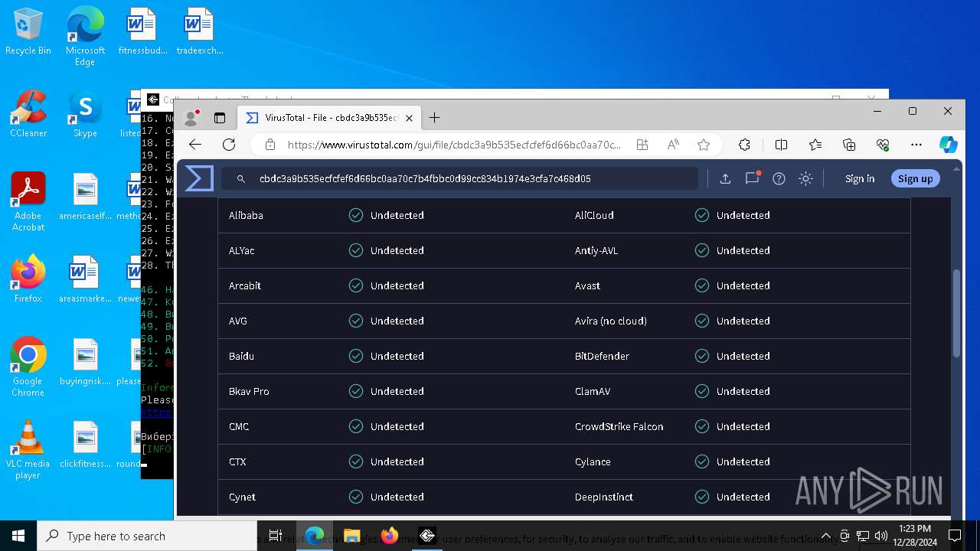Image resolution: width=980 pixels, height=551 pixels.
Task: View site information lock icon
Action: (269, 145)
